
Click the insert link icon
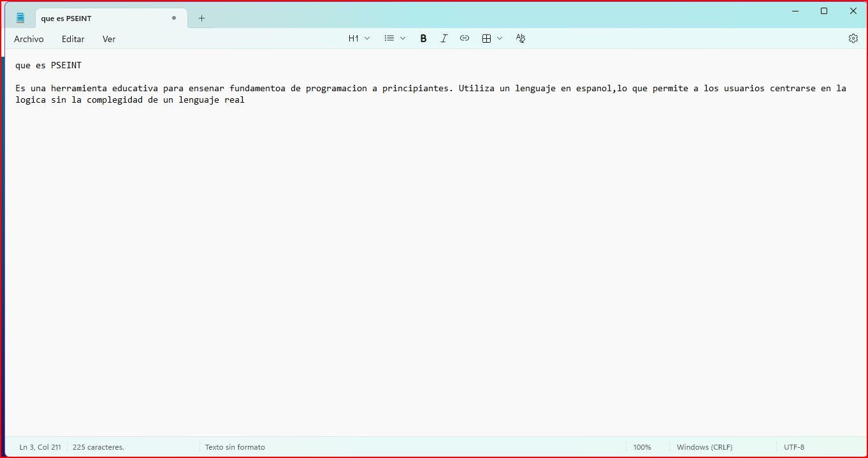[x=465, y=39]
